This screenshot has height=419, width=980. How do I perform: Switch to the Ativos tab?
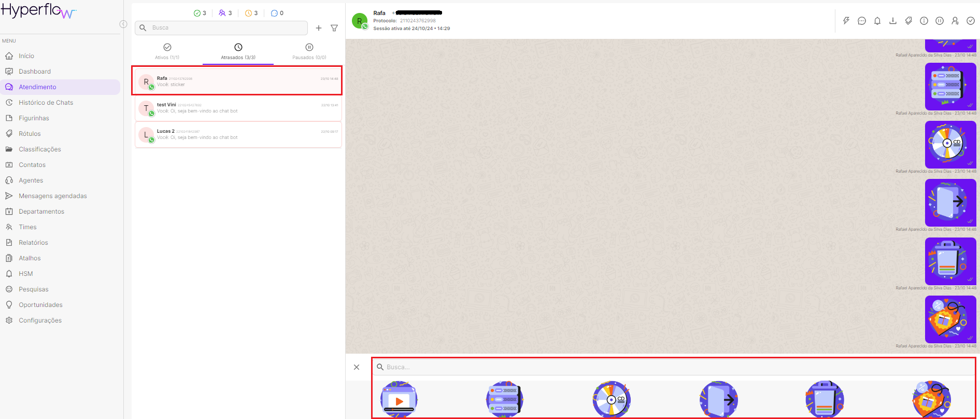(x=167, y=51)
